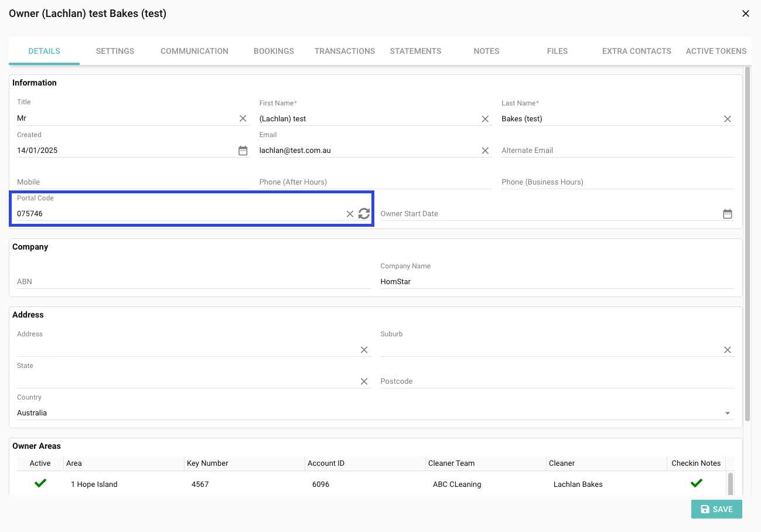Image resolution: width=761 pixels, height=532 pixels.
Task: Save the owner details
Action: (716, 509)
